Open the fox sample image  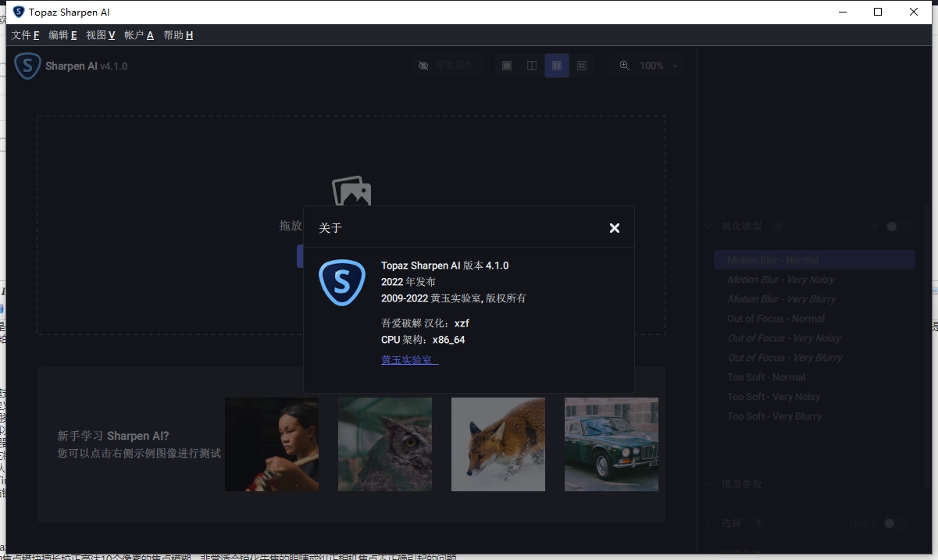point(498,444)
